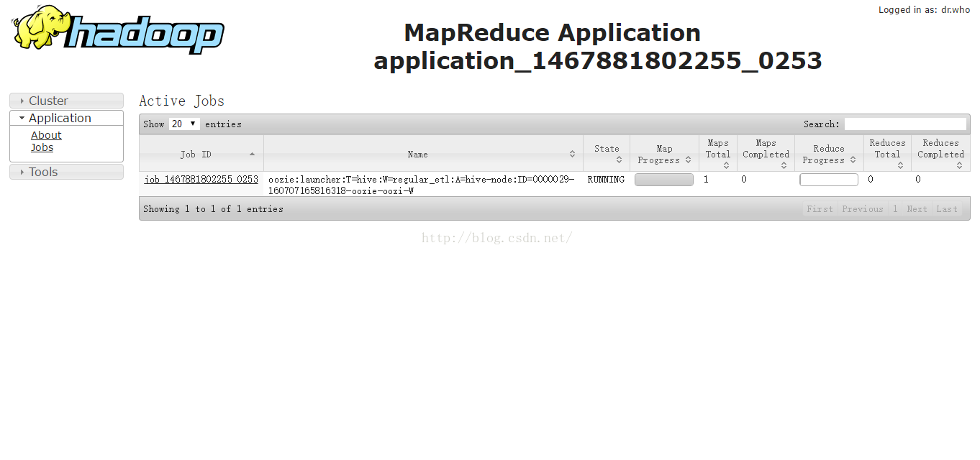
Task: Go to Previous page of entries
Action: [x=863, y=209]
